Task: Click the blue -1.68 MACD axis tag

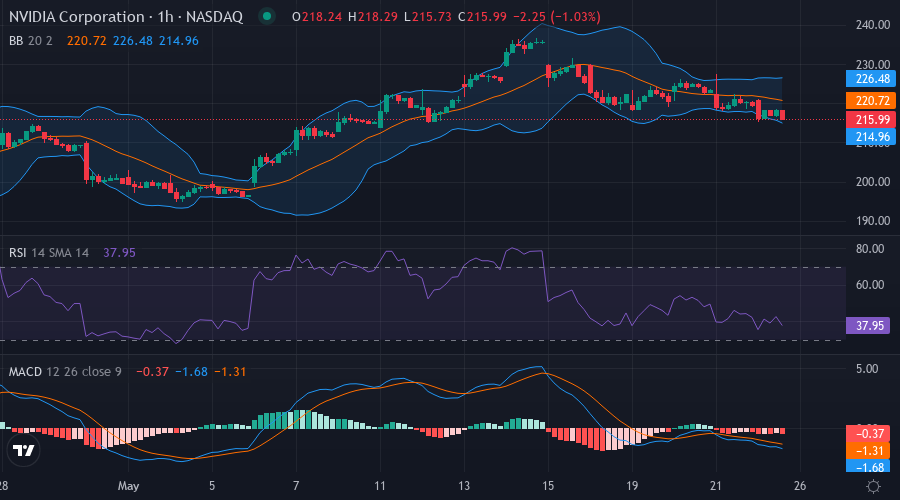Action: click(868, 467)
